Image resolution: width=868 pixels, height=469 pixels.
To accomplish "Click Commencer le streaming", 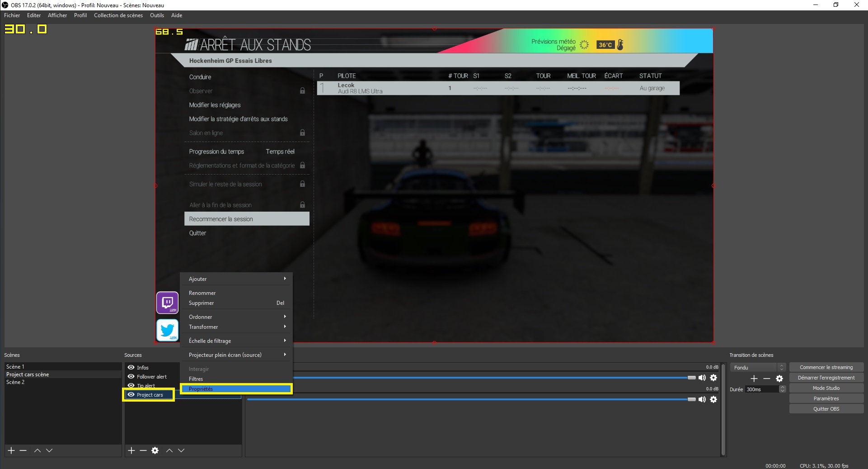I will tap(826, 367).
